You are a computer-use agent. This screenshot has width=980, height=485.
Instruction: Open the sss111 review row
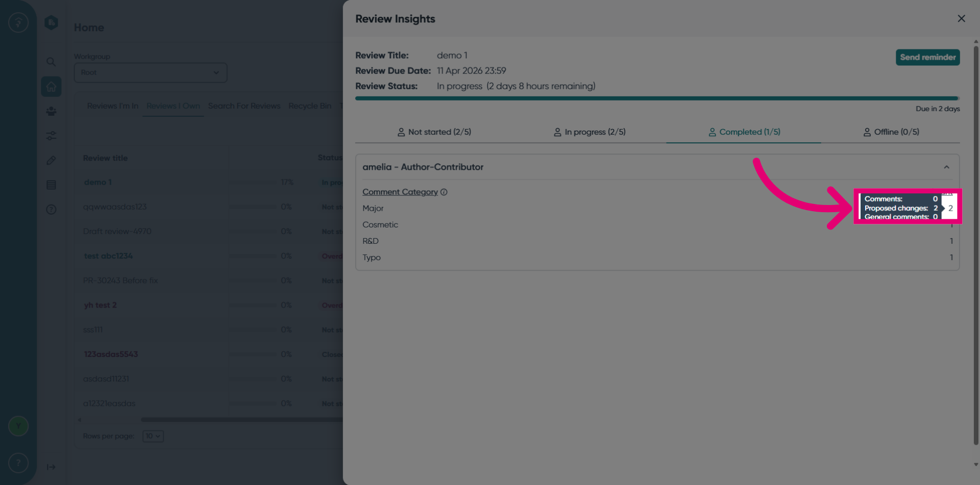pyautogui.click(x=93, y=330)
